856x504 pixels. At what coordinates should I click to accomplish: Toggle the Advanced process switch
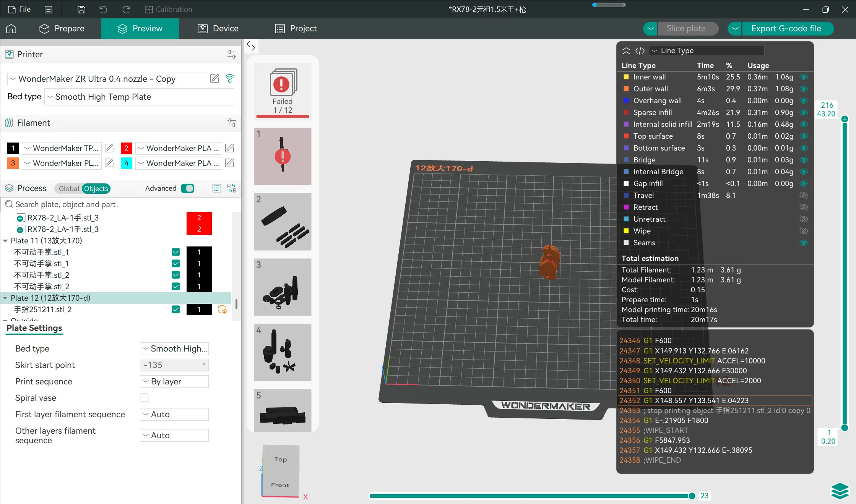[x=188, y=188]
